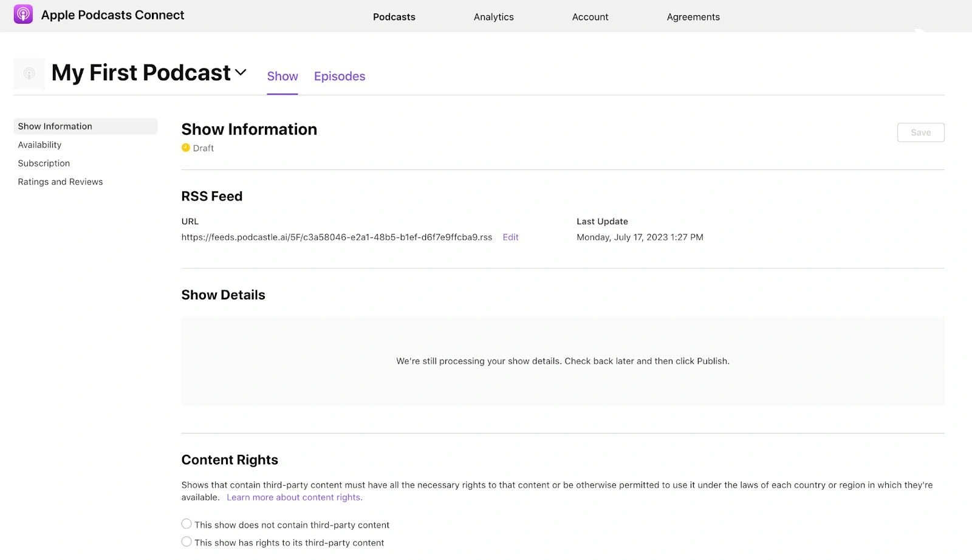Open the Podcasts menu in top bar
This screenshot has width=972, height=560.
tap(394, 17)
